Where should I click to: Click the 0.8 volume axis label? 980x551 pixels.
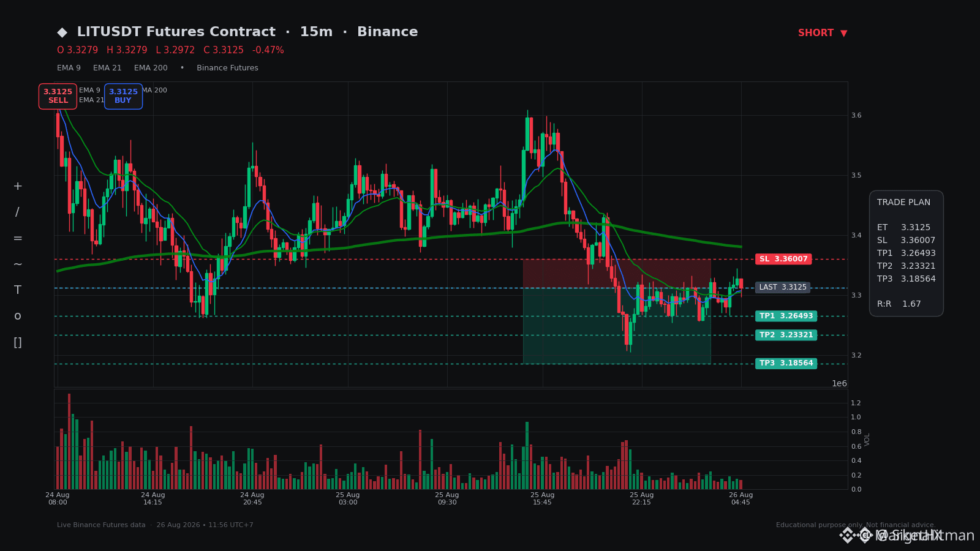point(856,432)
